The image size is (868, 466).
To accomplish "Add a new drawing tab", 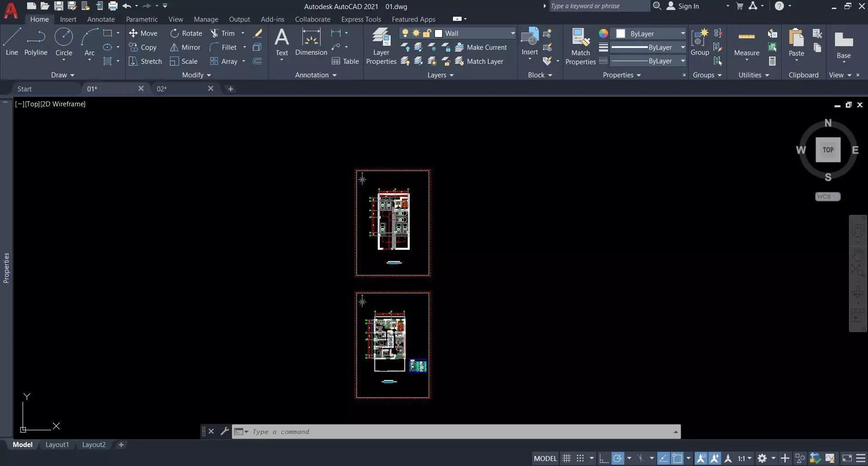I will point(231,89).
